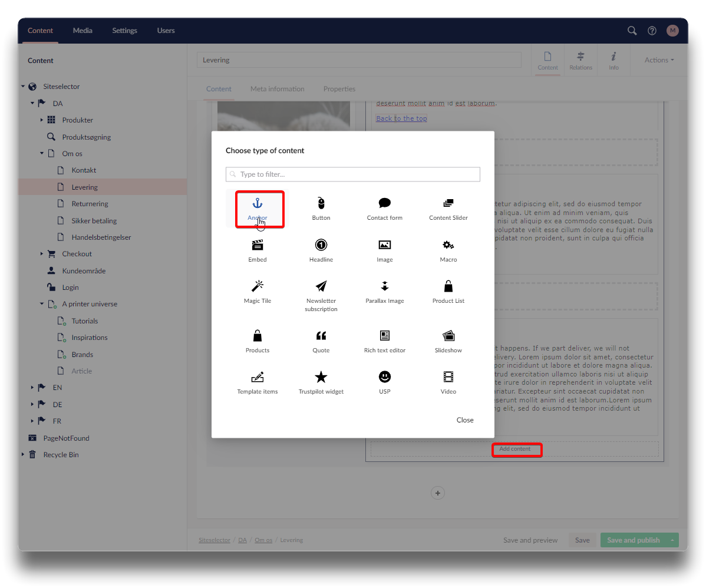The height and width of the screenshot is (588, 706).
Task: Pick the Content Slider content type
Action: 448,209
